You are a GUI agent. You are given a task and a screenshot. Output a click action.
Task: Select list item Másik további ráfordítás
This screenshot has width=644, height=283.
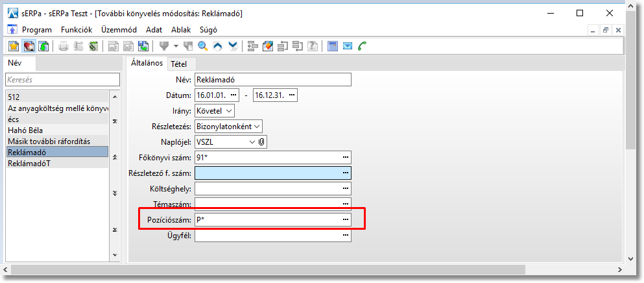click(x=57, y=141)
